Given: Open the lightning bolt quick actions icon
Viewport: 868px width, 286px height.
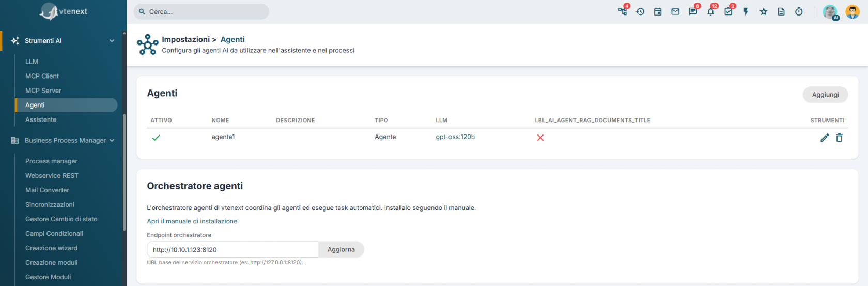Looking at the screenshot, I should click(746, 11).
